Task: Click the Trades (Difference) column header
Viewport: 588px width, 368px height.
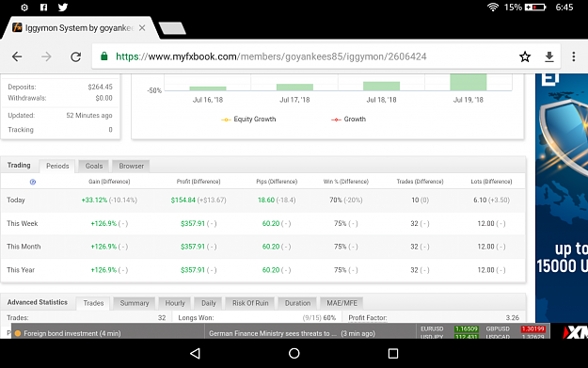Action: point(420,182)
